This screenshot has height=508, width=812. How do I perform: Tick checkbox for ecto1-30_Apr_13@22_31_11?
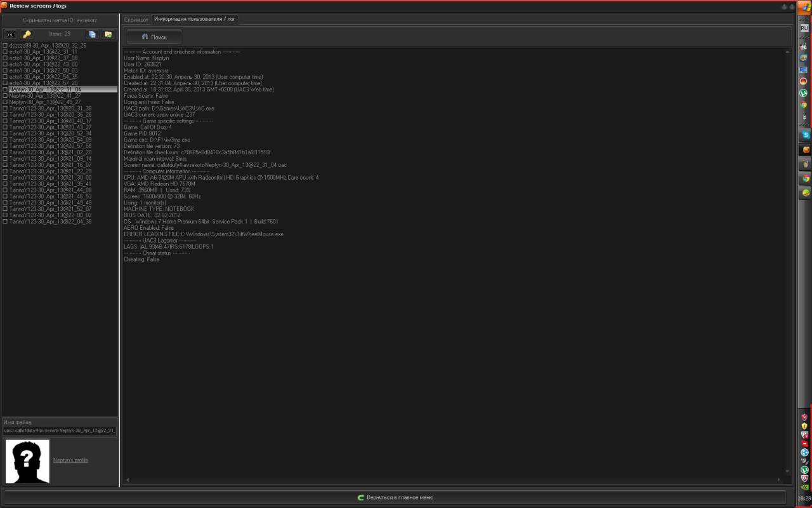pyautogui.click(x=5, y=52)
